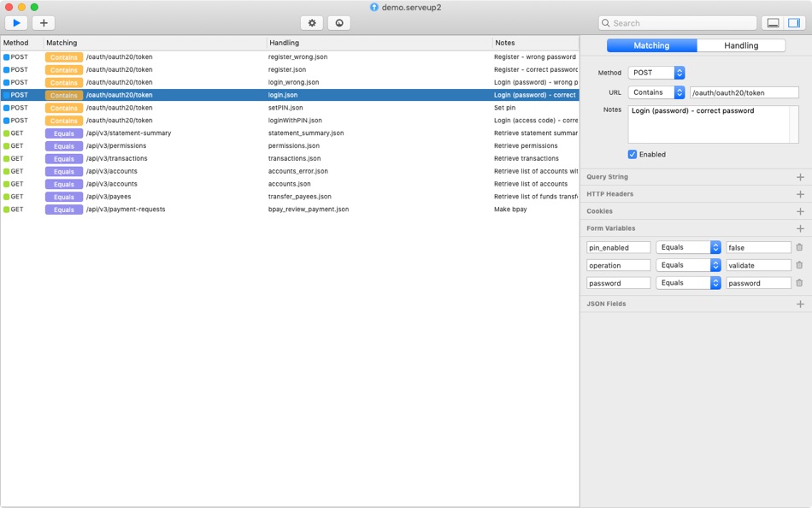Add a Query String condition
This screenshot has width=812, height=508.
[800, 177]
